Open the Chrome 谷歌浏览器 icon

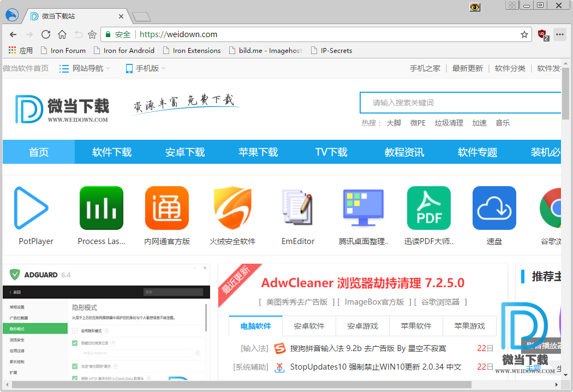[550, 208]
